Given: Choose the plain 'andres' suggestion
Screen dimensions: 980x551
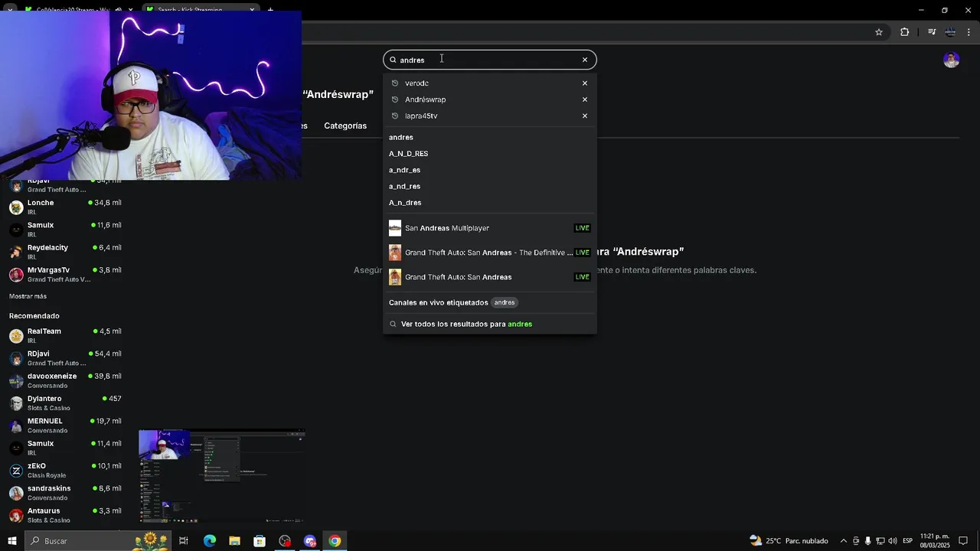Looking at the screenshot, I should pyautogui.click(x=401, y=138).
